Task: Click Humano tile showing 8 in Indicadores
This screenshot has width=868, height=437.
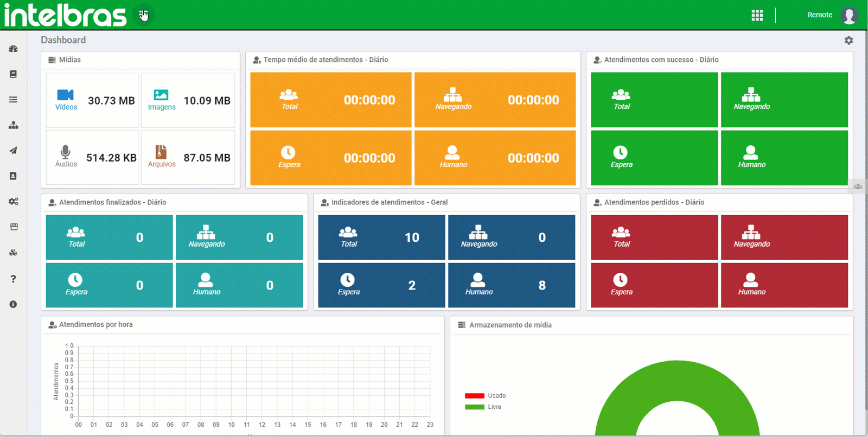Action: [512, 285]
